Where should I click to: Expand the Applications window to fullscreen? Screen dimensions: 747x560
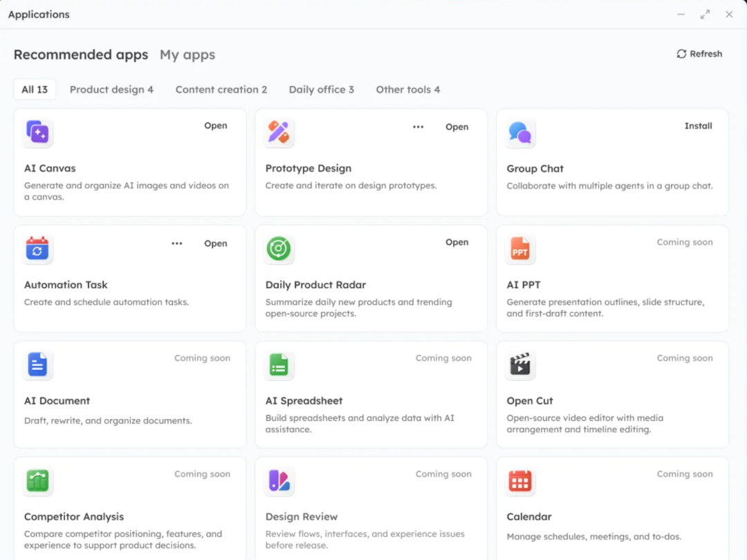click(x=705, y=15)
